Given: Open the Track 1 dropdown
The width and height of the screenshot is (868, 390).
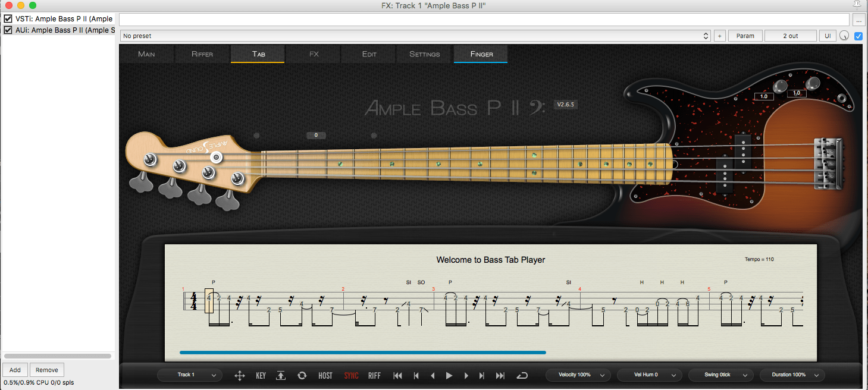Looking at the screenshot, I should pos(190,375).
